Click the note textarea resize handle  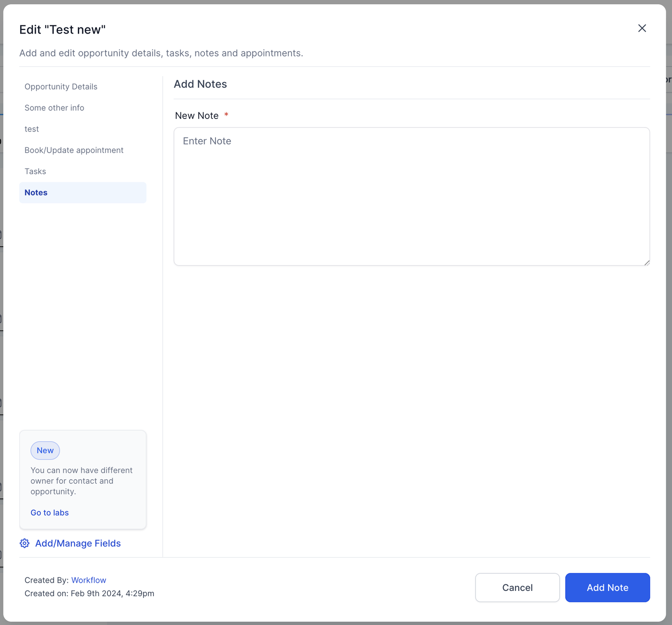pyautogui.click(x=647, y=262)
